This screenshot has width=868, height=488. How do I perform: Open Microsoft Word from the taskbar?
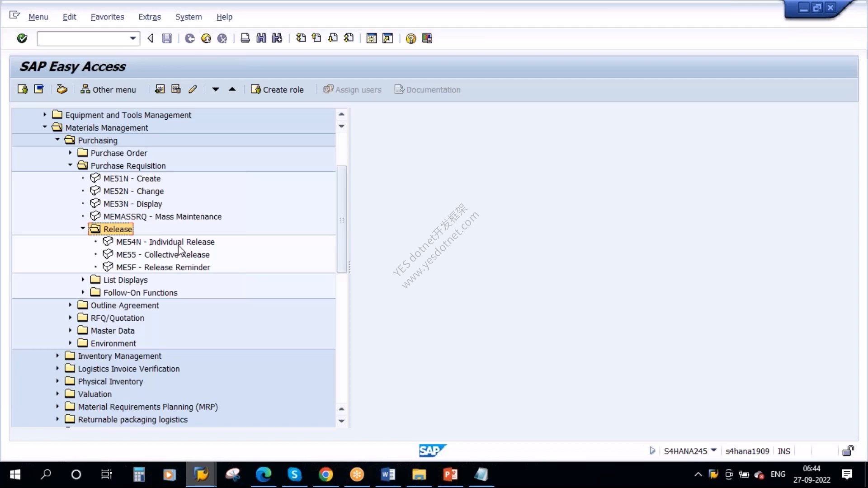388,474
